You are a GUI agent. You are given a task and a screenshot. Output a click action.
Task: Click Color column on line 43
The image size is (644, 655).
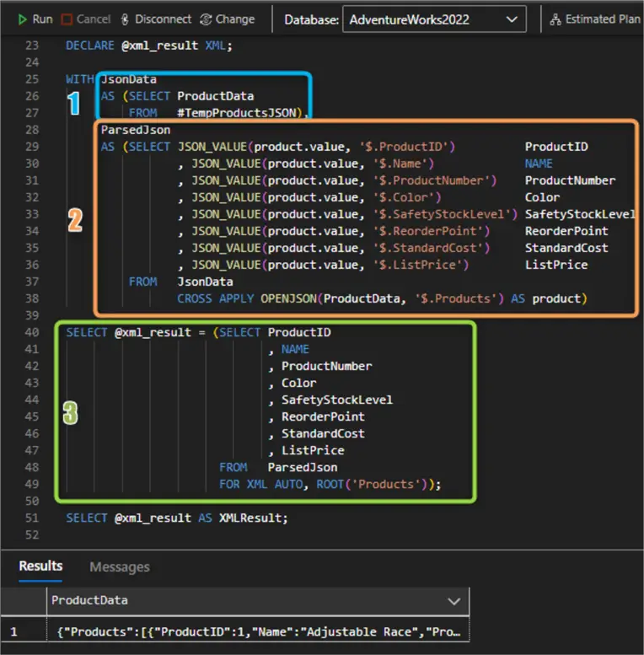[299, 383]
